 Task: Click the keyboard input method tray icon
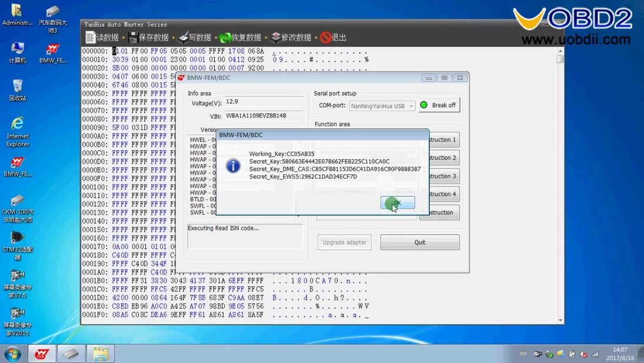pyautogui.click(x=523, y=354)
